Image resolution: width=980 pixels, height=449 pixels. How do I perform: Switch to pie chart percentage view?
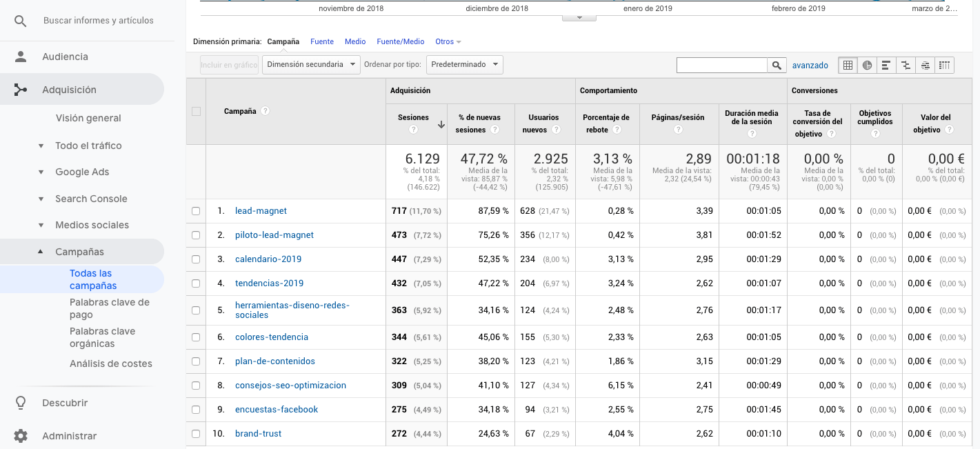pos(867,66)
